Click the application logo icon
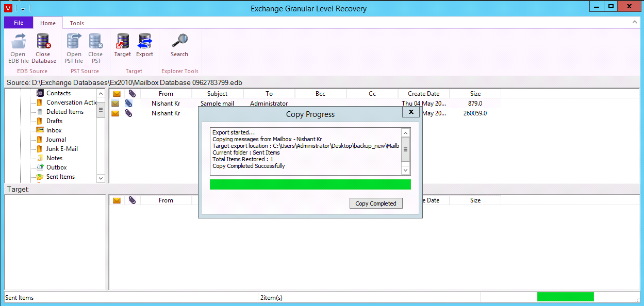644x306 pixels. 8,8
